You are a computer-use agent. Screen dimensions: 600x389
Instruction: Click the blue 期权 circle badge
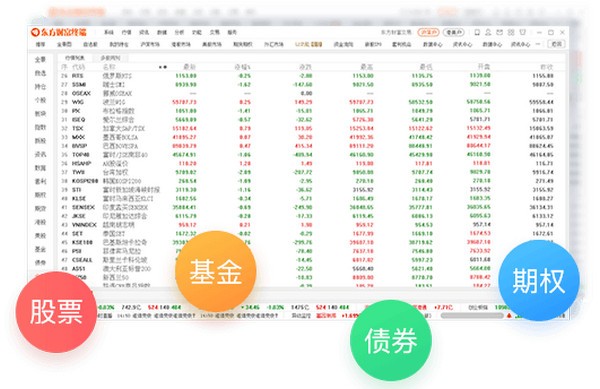(x=539, y=280)
